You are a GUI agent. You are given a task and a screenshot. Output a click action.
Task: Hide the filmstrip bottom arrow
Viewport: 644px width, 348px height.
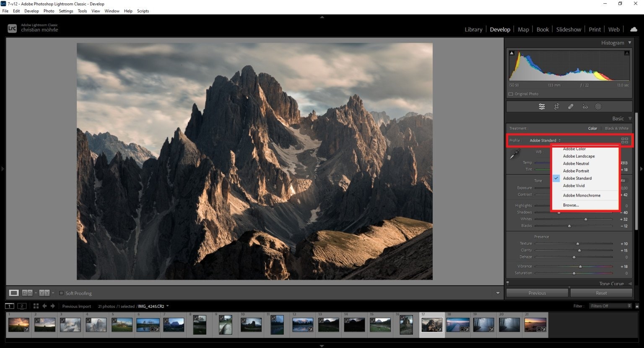pyautogui.click(x=322, y=346)
